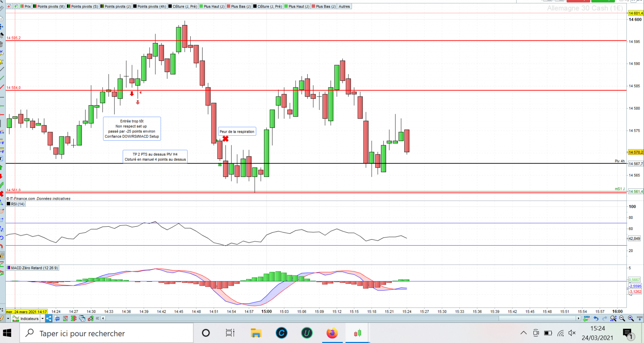Click red down-arrow icon in legend bar

tap(9, 6)
